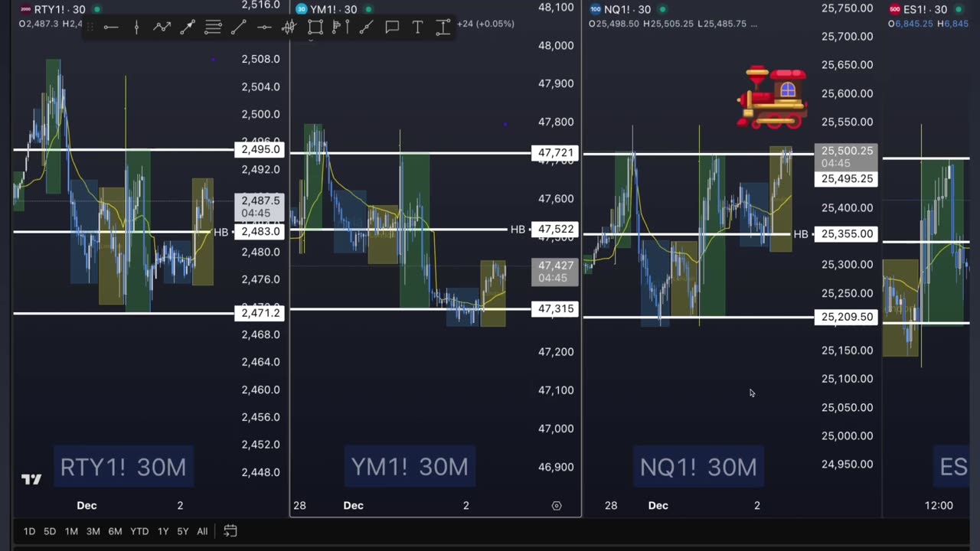Click HB label on RTY1! chart
Viewport: 980px width, 551px height.
tap(221, 232)
